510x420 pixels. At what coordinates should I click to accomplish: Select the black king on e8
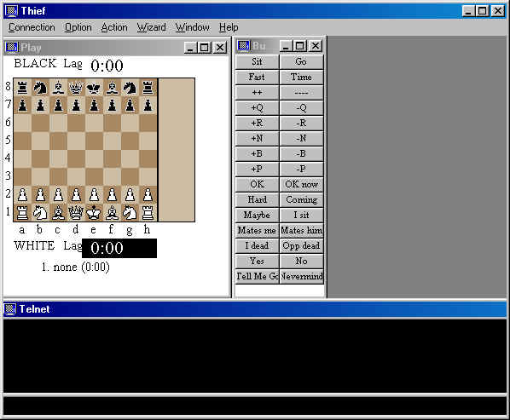point(95,88)
